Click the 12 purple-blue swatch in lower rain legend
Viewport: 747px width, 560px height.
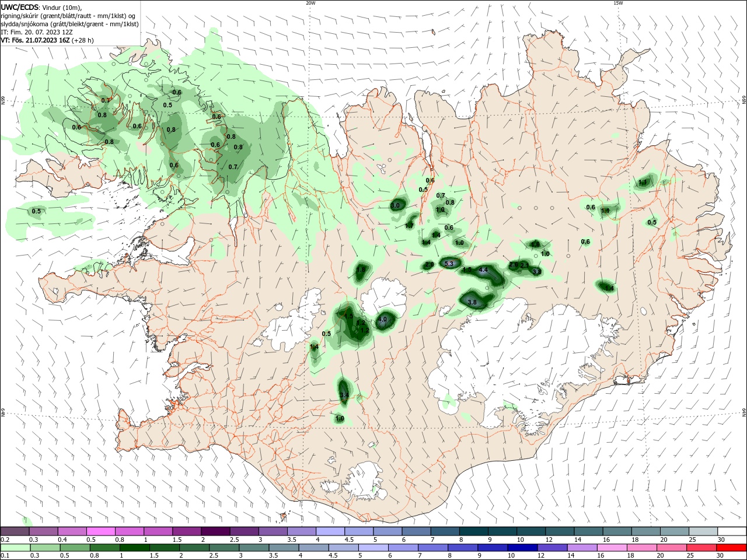(552, 548)
